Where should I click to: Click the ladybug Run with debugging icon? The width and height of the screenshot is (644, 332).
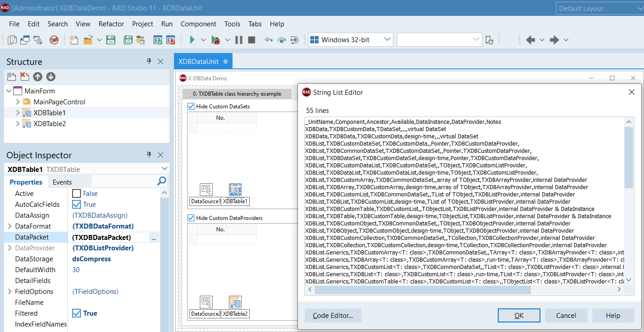216,40
